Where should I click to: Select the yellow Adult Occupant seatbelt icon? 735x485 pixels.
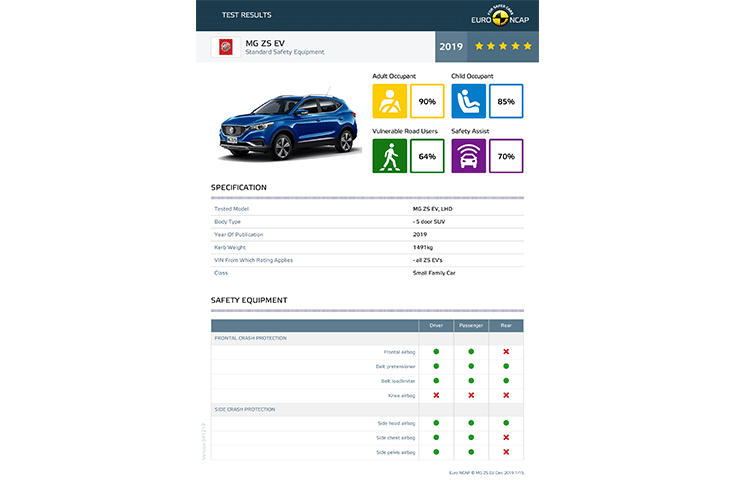click(390, 101)
